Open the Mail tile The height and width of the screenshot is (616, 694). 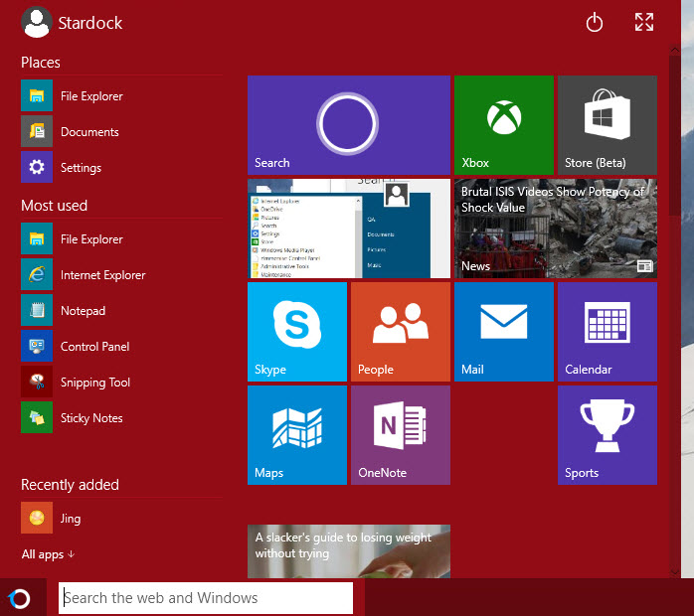point(504,332)
